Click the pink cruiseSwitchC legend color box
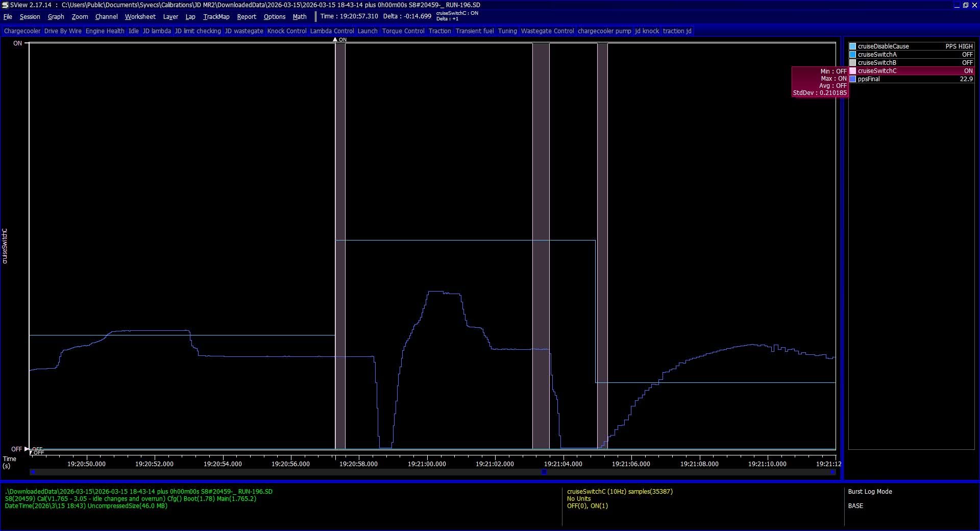Image resolution: width=980 pixels, height=531 pixels. click(852, 71)
